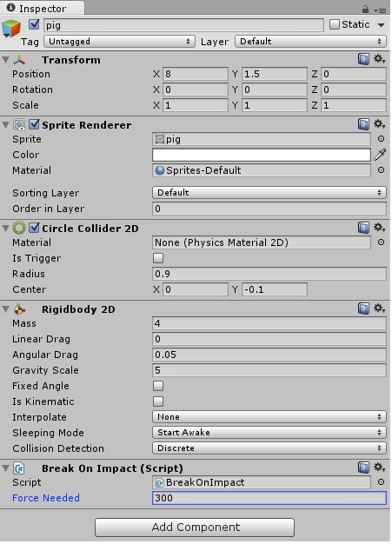Click the Sprite Renderer component icon

pos(19,124)
